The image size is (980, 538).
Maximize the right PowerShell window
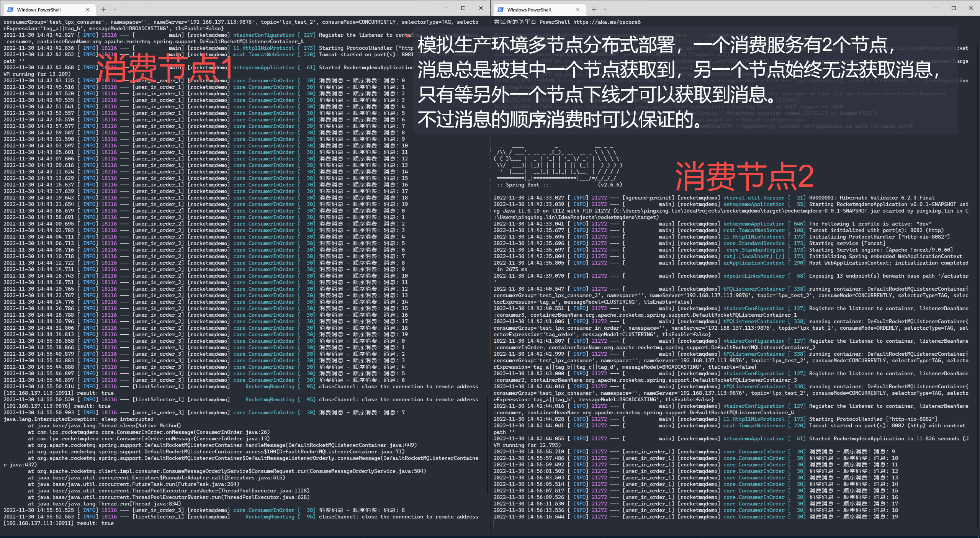coord(954,8)
